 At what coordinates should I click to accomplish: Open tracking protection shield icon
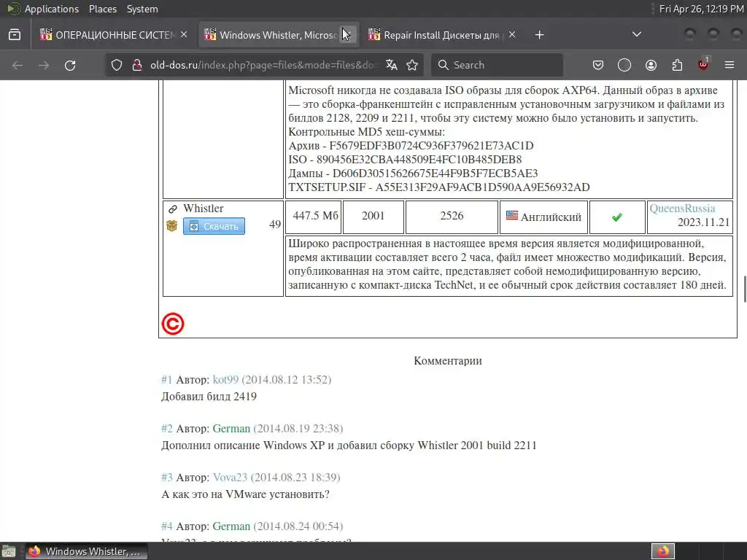pos(117,65)
